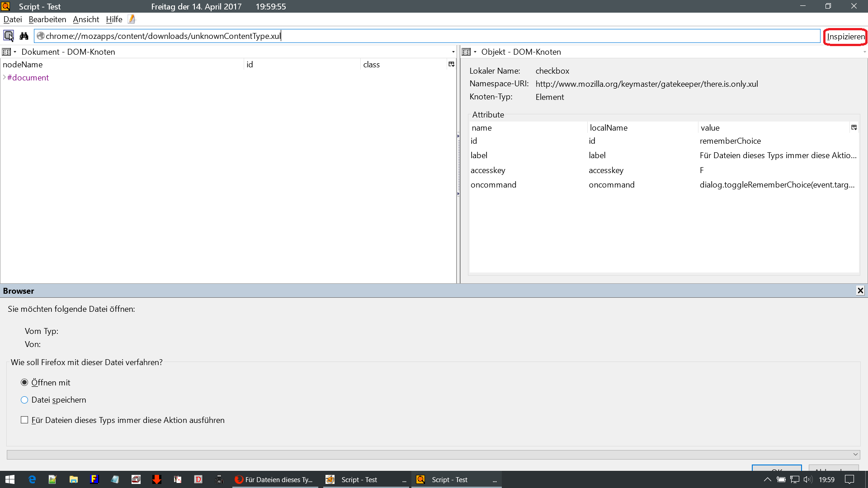Viewport: 868px width, 488px height.
Task: Open Edge from the taskbar
Action: [32, 479]
